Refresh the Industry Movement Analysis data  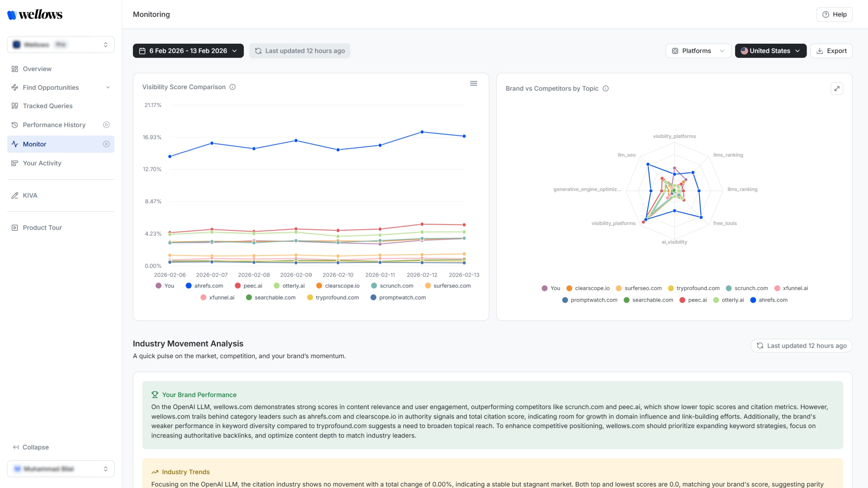pos(801,345)
